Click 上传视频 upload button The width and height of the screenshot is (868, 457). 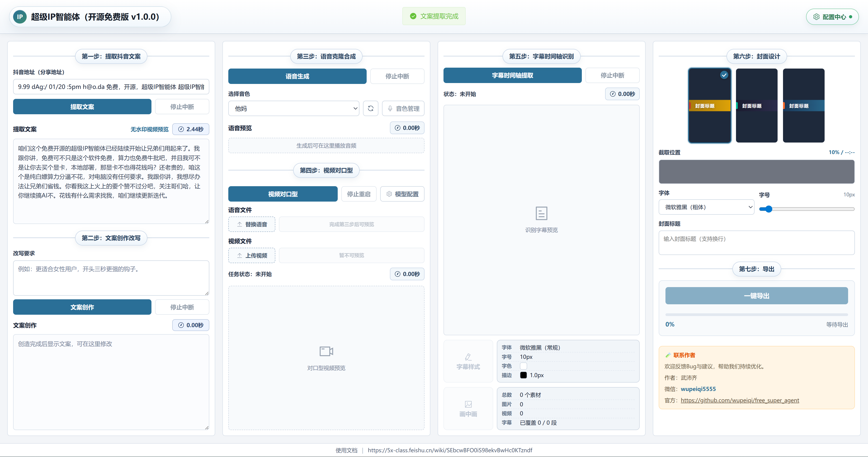tap(252, 255)
